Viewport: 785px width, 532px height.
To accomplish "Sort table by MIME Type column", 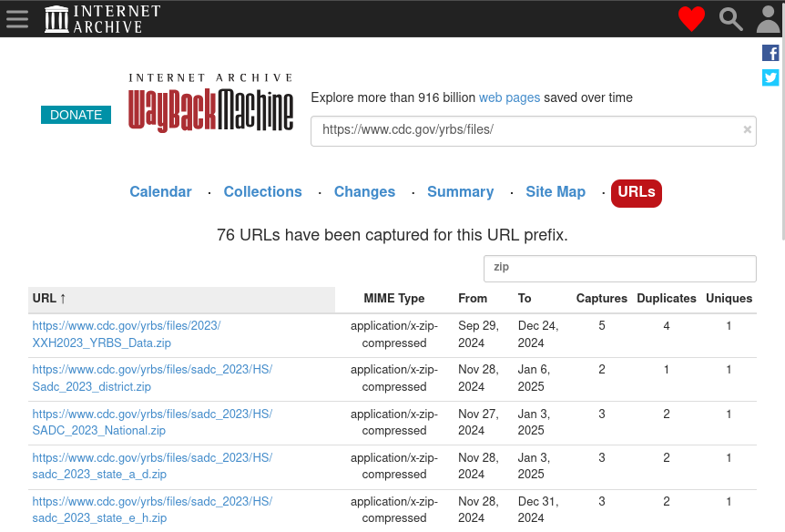I will pos(394,299).
